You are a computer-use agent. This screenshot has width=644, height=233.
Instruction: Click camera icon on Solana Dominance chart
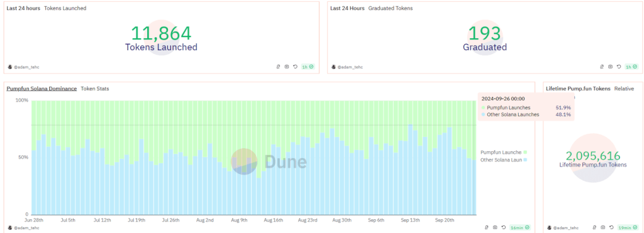click(x=495, y=227)
